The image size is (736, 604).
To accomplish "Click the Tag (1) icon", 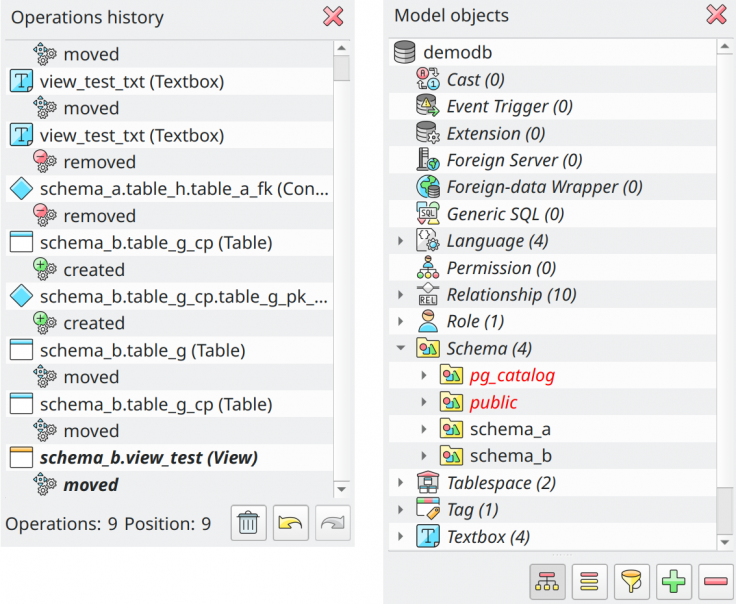I will click(428, 509).
